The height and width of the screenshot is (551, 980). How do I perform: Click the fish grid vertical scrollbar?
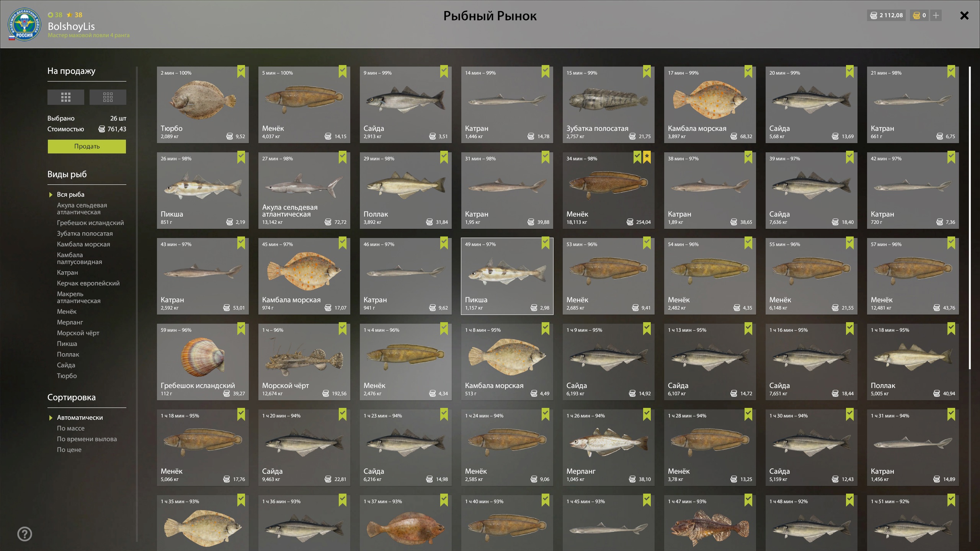click(970, 218)
